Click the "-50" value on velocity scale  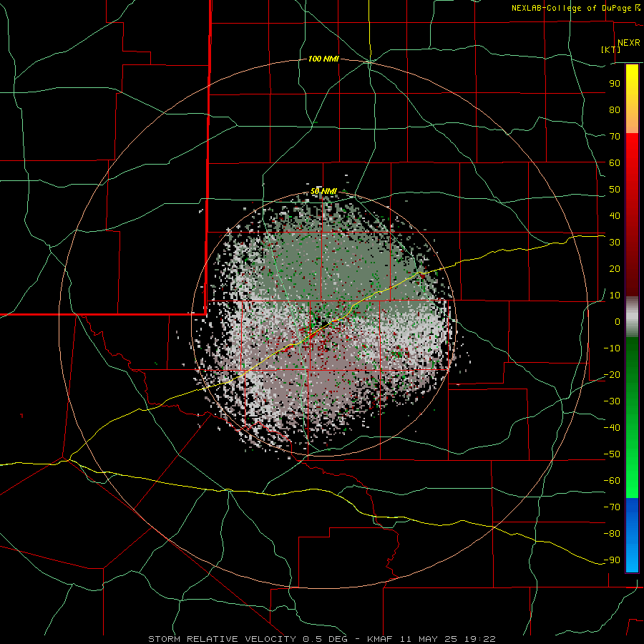coord(613,454)
